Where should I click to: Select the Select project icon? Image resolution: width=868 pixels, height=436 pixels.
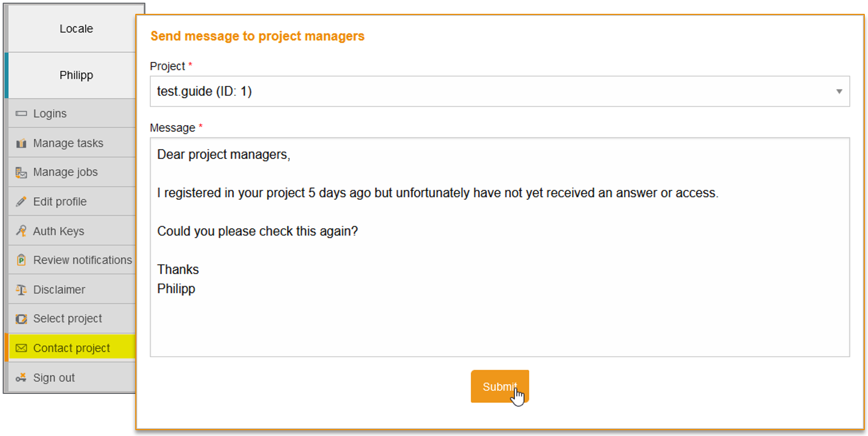click(21, 318)
